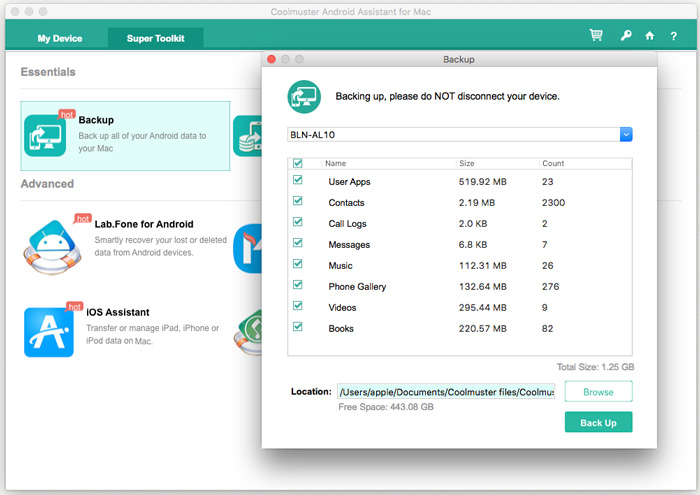The width and height of the screenshot is (700, 495).
Task: Launch Lab.Fone for Android lifebuoy icon
Action: tap(52, 247)
